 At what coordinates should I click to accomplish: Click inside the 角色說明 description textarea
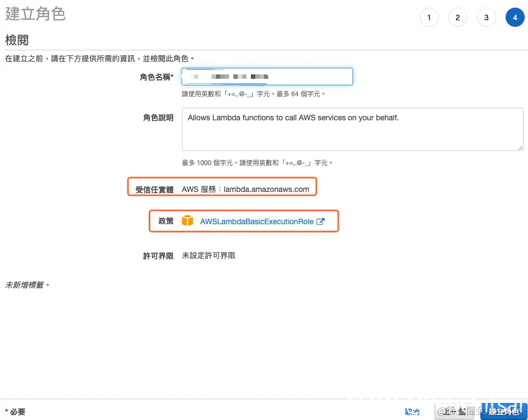point(353,129)
